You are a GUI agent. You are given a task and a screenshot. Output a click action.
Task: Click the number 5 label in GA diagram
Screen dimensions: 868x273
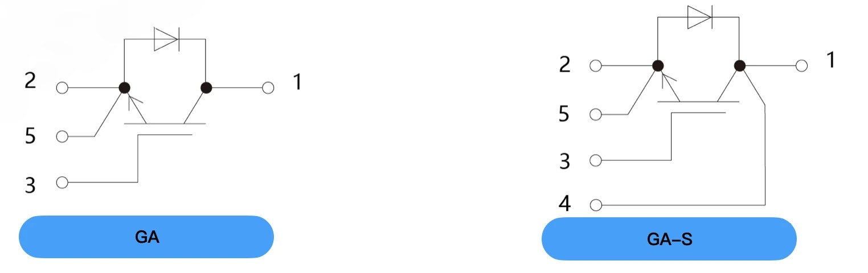31,136
